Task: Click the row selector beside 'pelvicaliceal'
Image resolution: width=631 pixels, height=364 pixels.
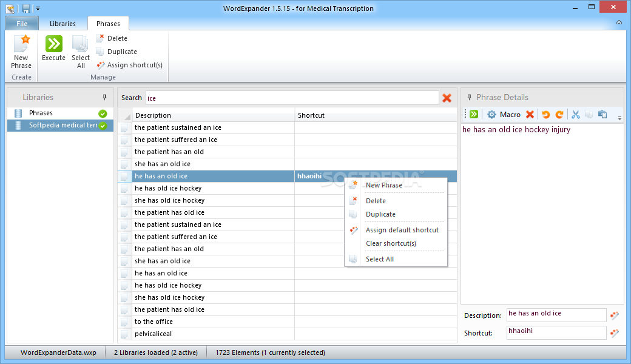Action: coord(125,334)
